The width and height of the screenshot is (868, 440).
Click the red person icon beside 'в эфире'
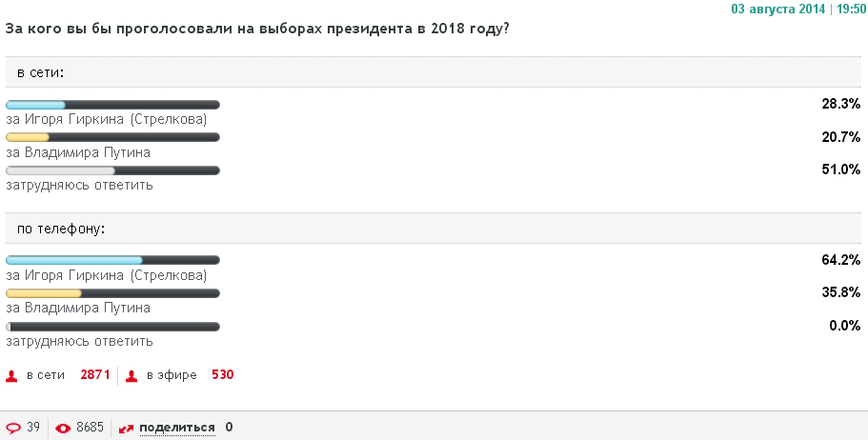pyautogui.click(x=132, y=375)
